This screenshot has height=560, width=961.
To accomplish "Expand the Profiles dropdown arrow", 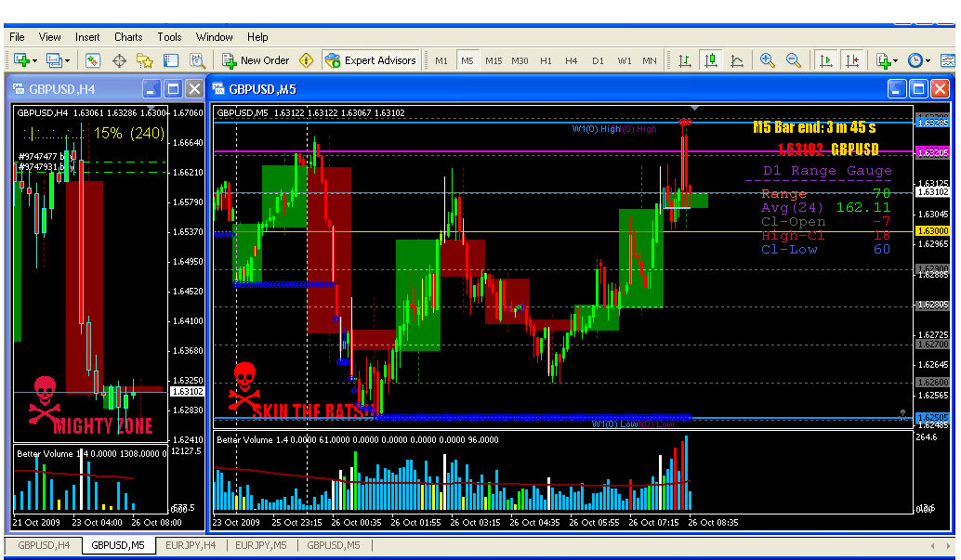I will 68,60.
